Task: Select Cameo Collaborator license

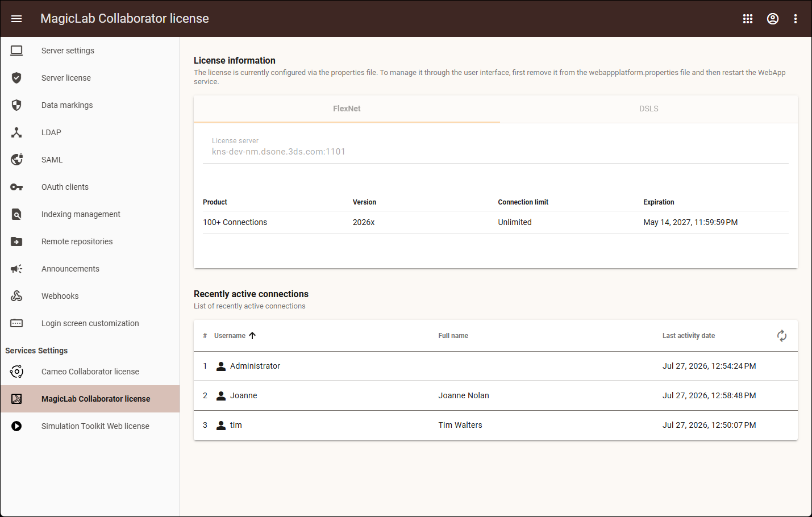Action: [90, 372]
